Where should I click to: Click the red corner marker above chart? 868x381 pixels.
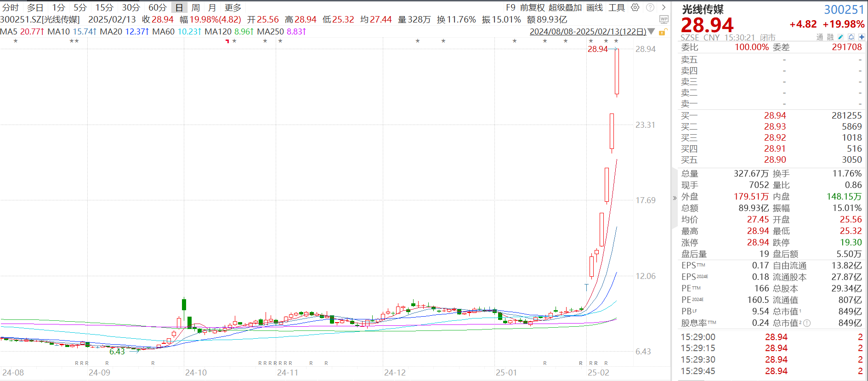227,41
